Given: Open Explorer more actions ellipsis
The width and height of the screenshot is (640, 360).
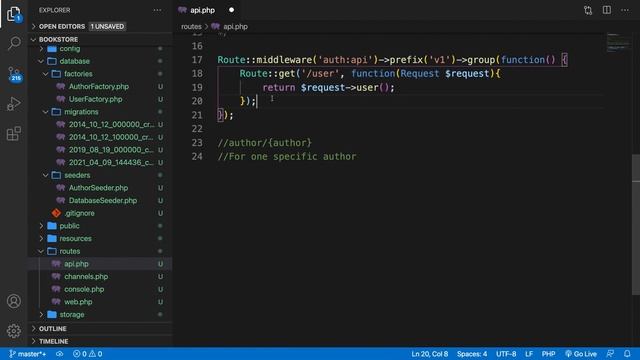Looking at the screenshot, I should click(x=157, y=10).
